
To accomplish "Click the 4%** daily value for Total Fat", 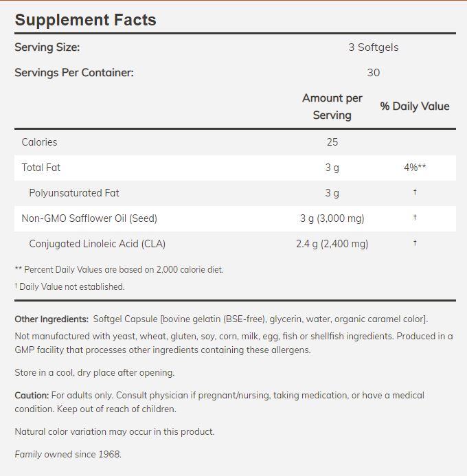I will 415,168.
